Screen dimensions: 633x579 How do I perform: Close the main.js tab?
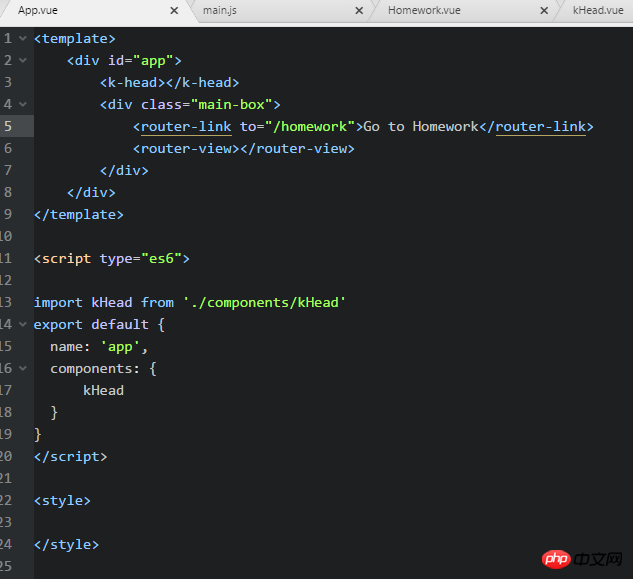(x=359, y=10)
